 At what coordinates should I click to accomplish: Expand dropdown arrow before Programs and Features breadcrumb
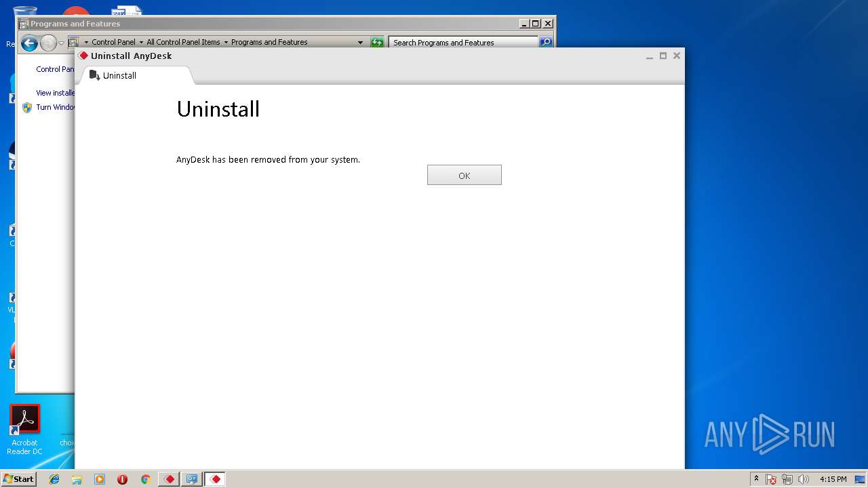coord(226,42)
